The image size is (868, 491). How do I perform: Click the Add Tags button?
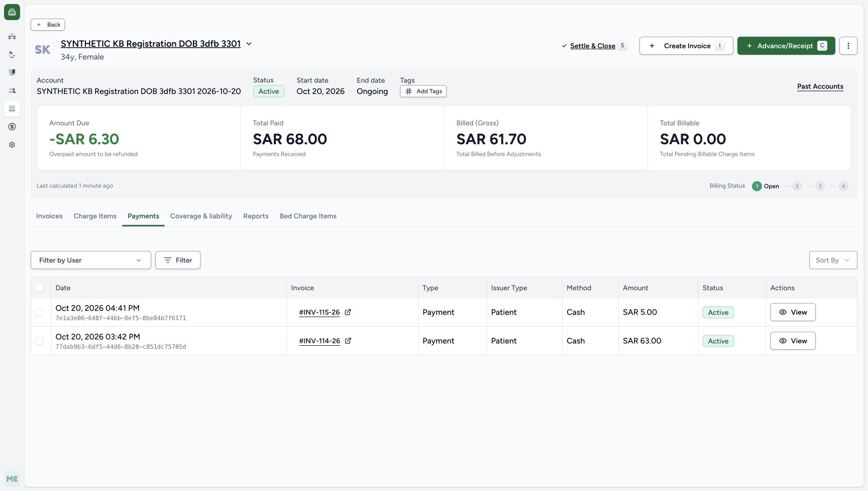pos(423,91)
